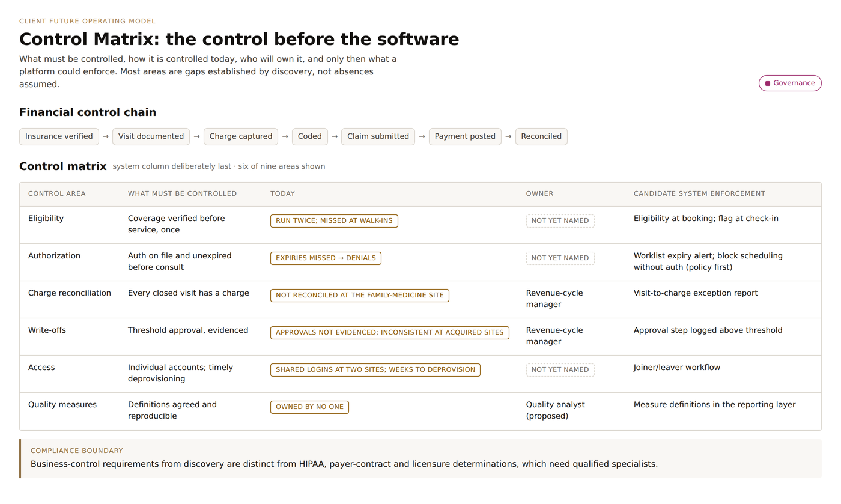Click Revenue-cycle manager in the Write-offs row
841x504 pixels.
click(554, 336)
